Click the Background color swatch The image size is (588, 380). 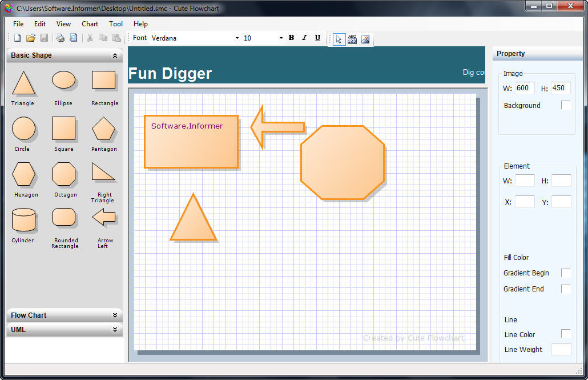(566, 105)
